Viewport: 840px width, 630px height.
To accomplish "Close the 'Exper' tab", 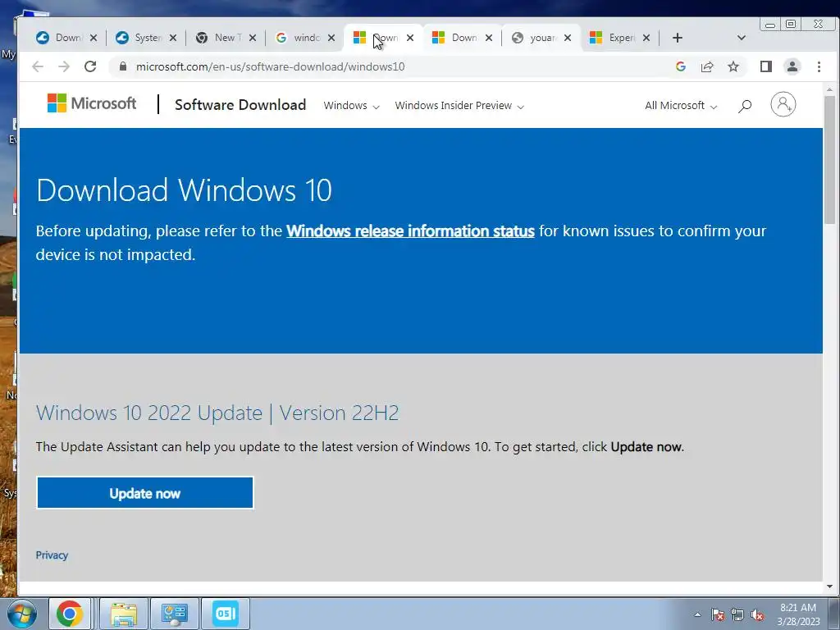I will pos(646,38).
